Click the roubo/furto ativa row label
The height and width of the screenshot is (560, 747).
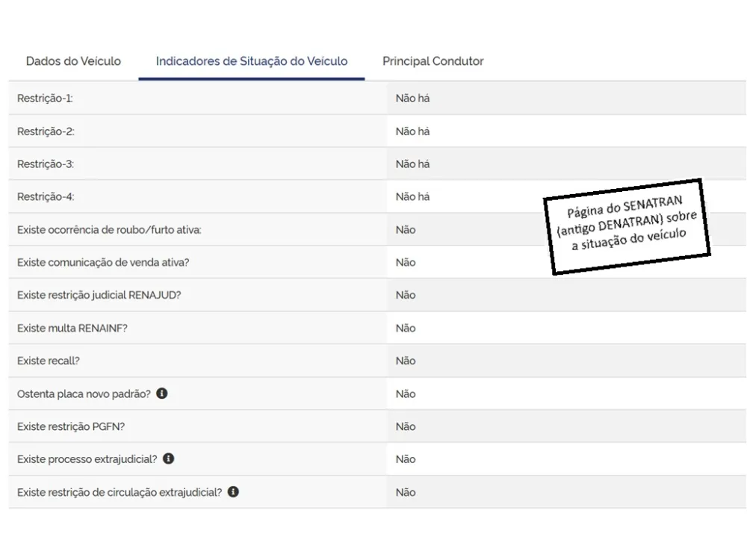109,229
